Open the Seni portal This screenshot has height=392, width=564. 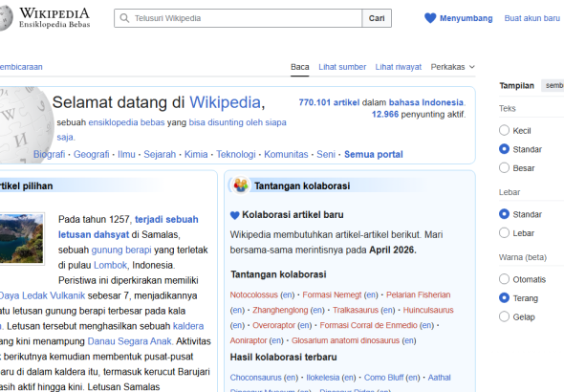coord(326,154)
